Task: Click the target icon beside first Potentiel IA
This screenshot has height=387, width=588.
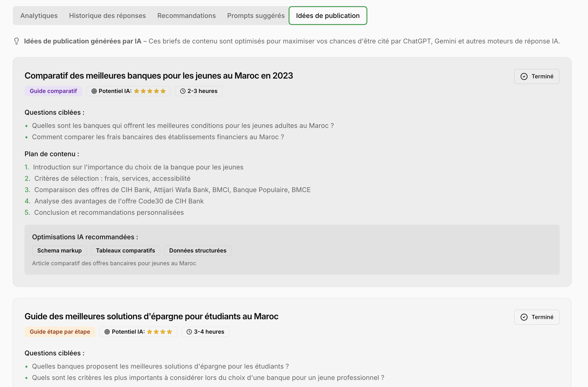Action: tap(94, 91)
